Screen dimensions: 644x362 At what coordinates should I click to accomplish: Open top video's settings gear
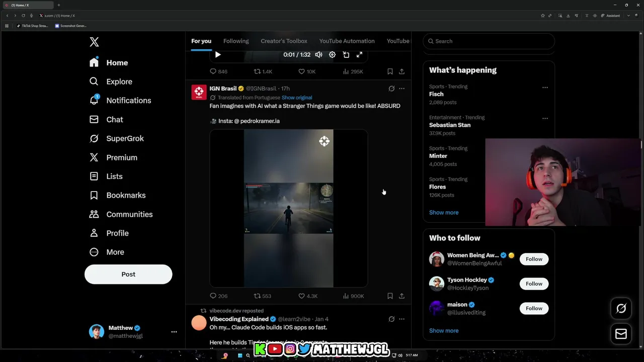(332, 55)
